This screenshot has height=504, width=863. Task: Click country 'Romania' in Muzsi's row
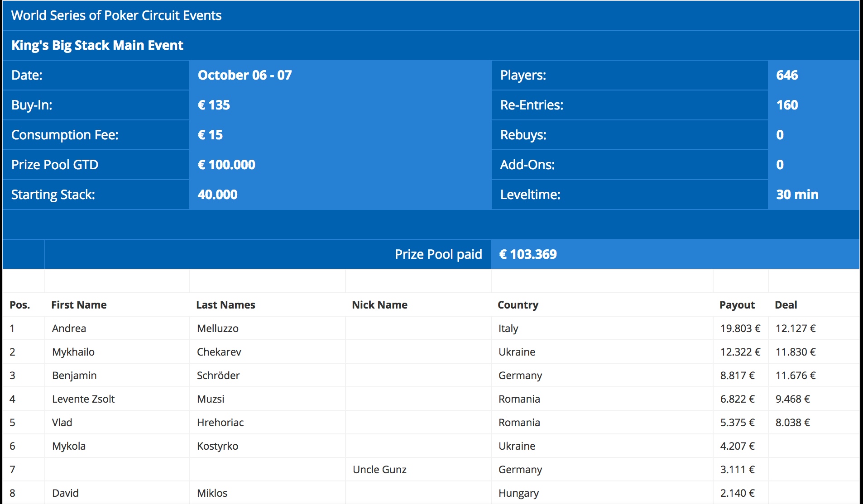coord(519,399)
